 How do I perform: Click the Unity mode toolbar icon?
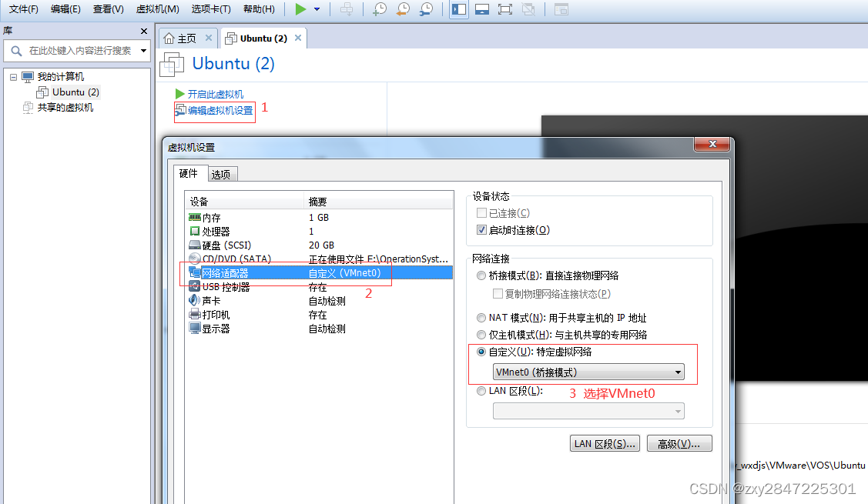(x=528, y=9)
